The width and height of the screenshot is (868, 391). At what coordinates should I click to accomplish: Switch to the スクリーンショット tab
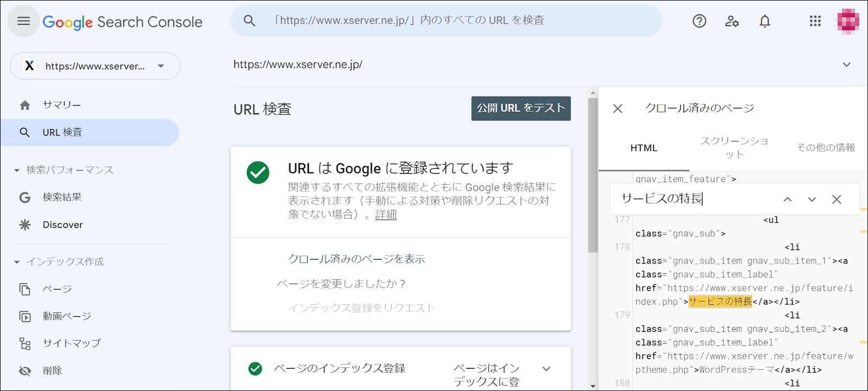[734, 148]
